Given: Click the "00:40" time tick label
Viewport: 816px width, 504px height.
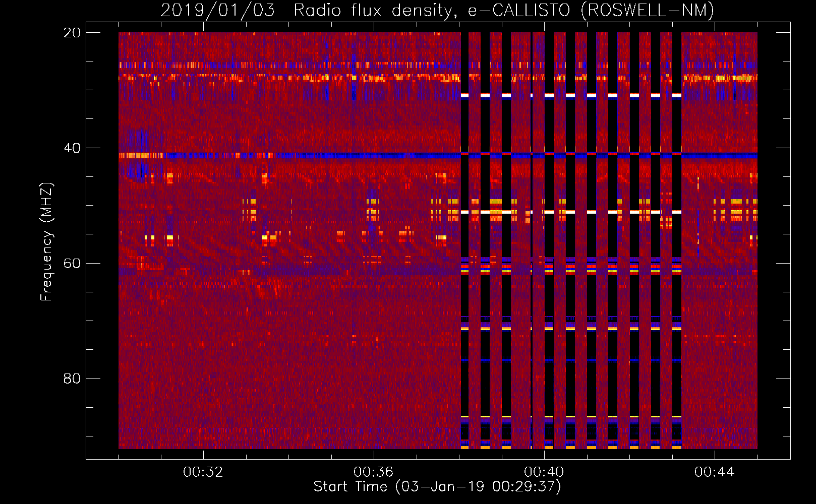Looking at the screenshot, I should coord(544,472).
